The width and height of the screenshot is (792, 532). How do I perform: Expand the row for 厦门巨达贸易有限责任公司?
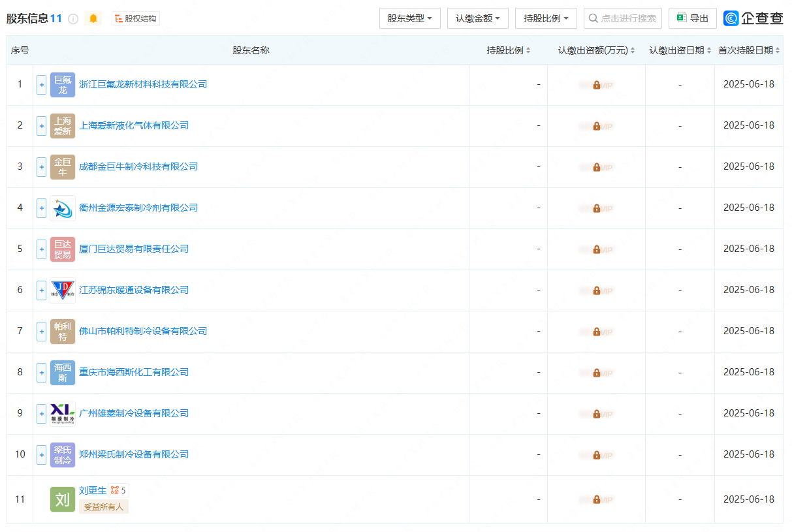pyautogui.click(x=41, y=249)
